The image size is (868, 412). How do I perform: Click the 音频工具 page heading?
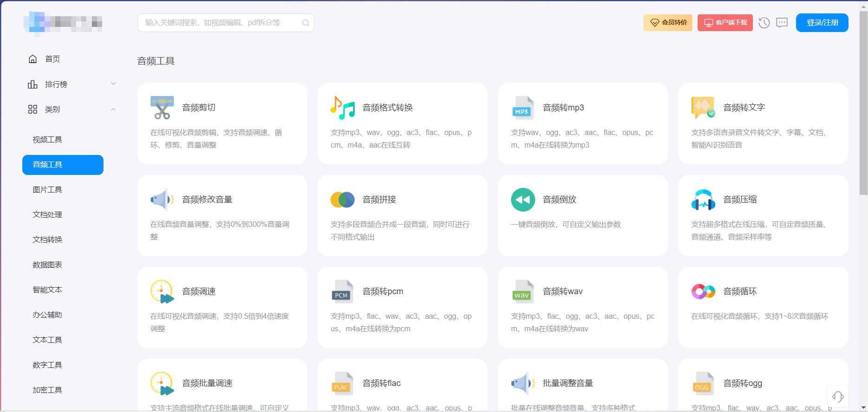point(156,61)
